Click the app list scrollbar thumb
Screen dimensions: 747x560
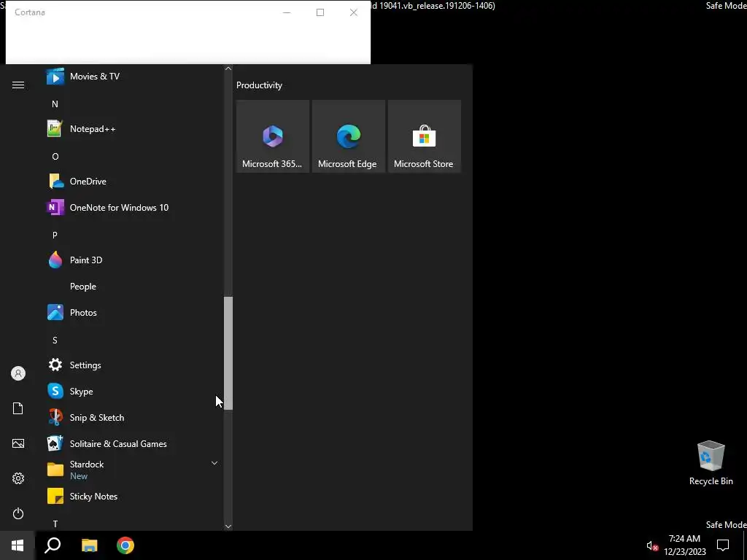pos(228,353)
